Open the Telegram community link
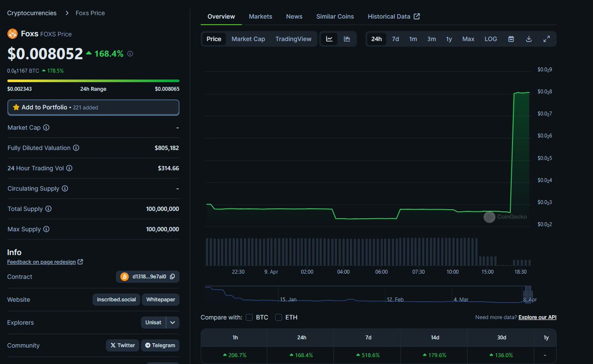 point(160,345)
